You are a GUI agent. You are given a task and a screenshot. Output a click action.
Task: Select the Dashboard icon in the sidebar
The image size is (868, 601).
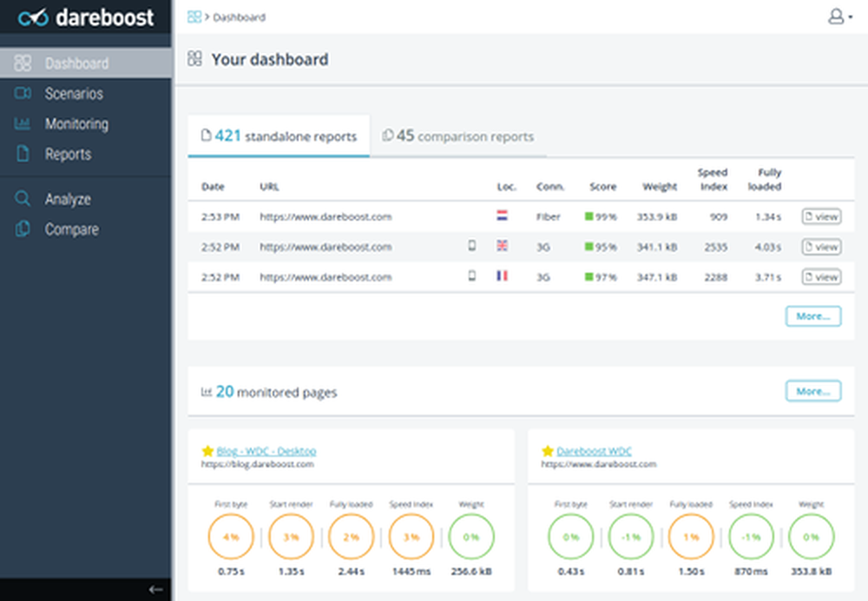coord(23,63)
